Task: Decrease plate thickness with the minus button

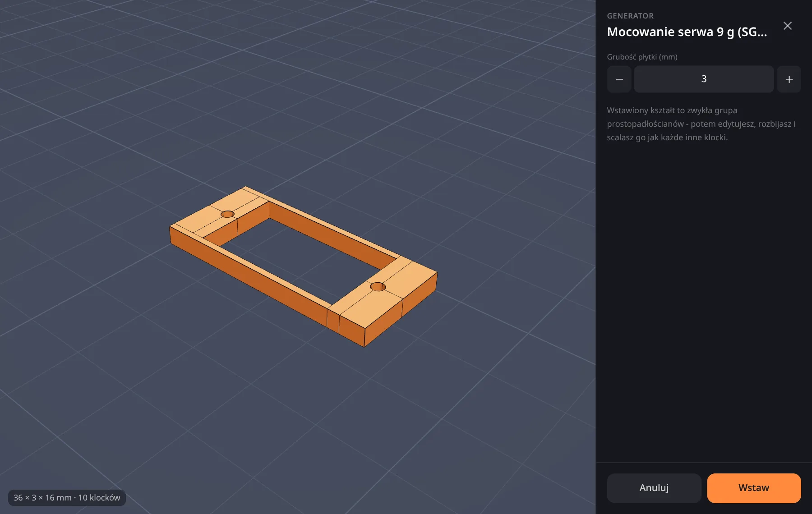Action: tap(619, 79)
